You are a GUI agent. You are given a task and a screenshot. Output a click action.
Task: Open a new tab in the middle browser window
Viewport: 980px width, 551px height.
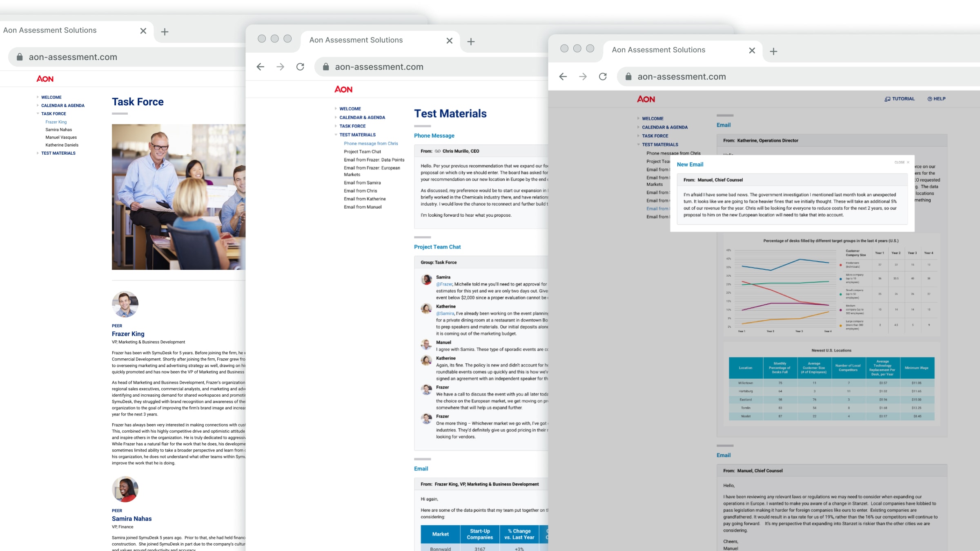click(471, 41)
